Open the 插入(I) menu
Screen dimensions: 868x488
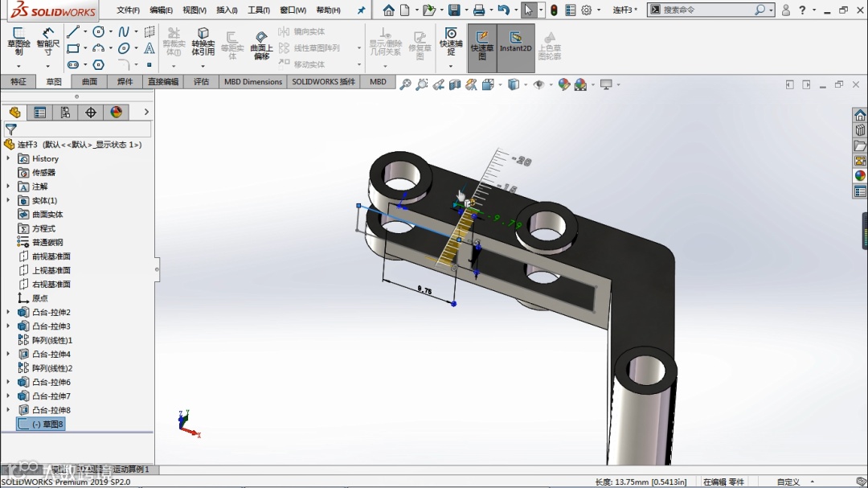click(x=227, y=10)
